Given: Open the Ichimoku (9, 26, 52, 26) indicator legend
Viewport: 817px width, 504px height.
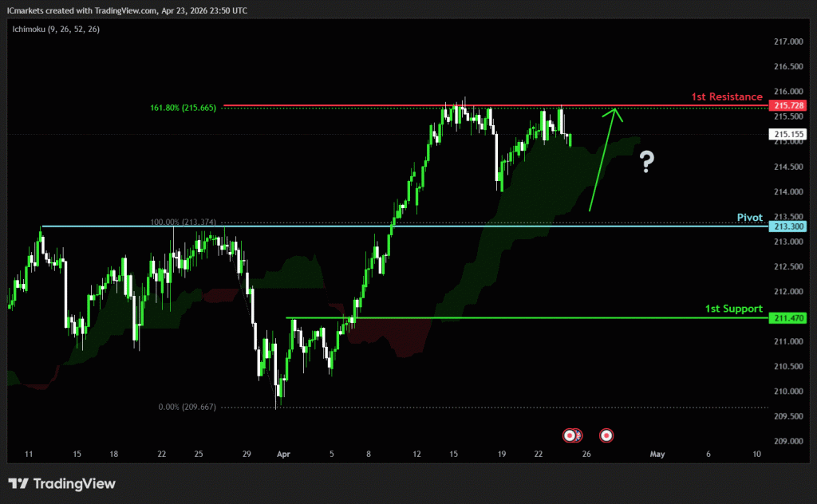Looking at the screenshot, I should pyautogui.click(x=55, y=29).
